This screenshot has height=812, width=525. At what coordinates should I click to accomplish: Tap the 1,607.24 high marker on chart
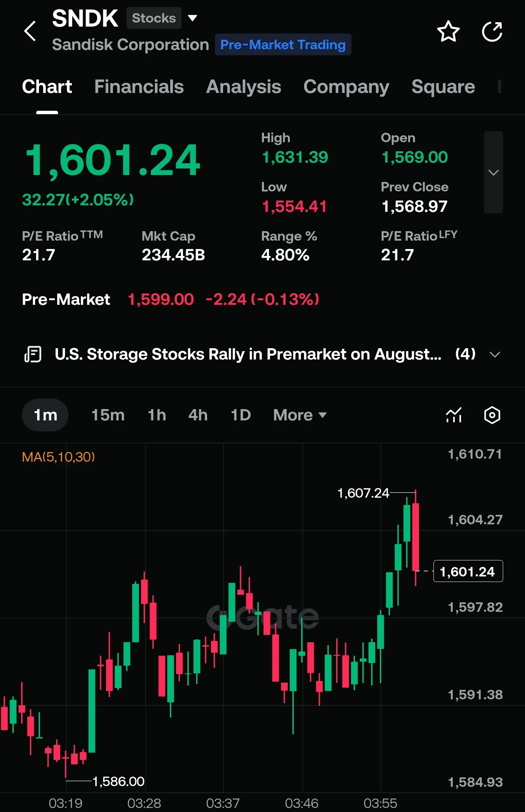(x=363, y=493)
